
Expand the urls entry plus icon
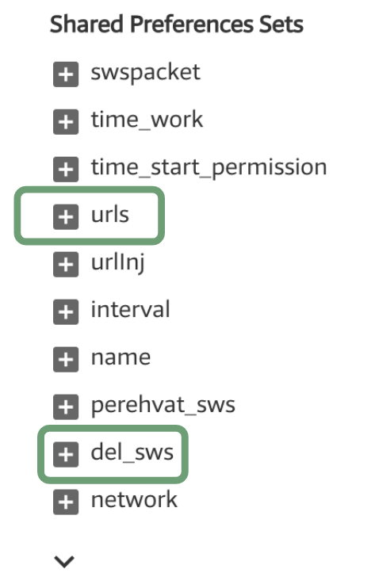click(66, 217)
